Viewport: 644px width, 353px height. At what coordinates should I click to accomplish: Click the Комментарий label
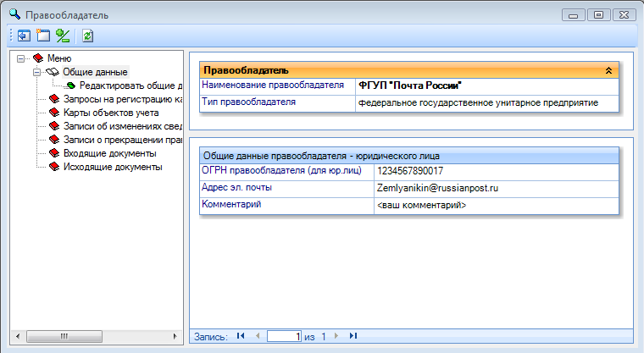point(231,204)
